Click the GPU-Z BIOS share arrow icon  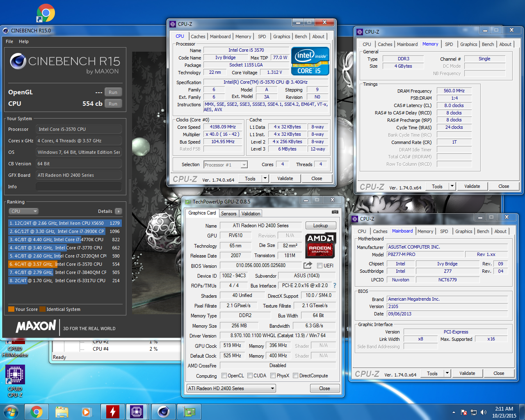coord(308,265)
